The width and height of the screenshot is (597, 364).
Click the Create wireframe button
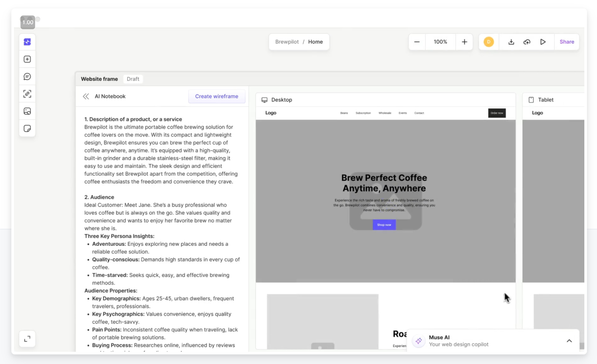pyautogui.click(x=217, y=96)
